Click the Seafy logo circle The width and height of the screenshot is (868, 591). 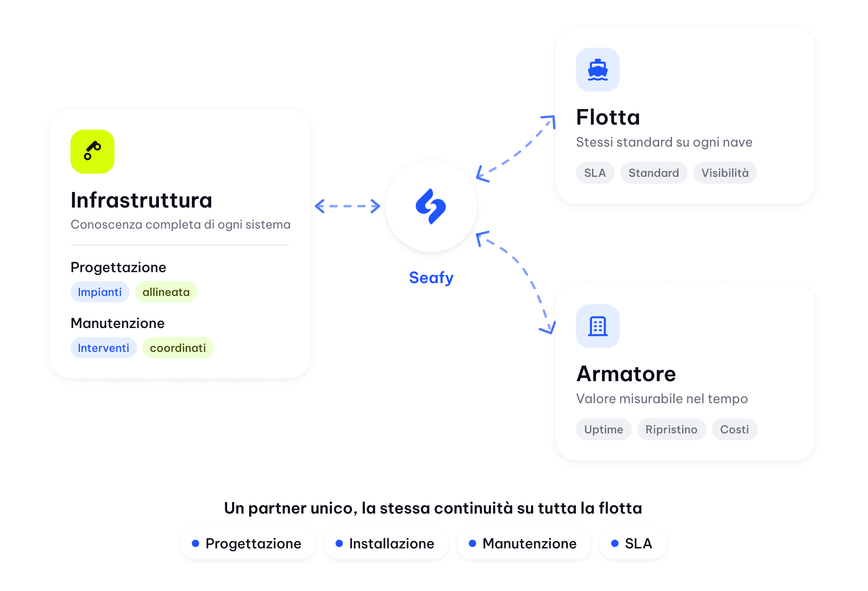[x=431, y=206]
